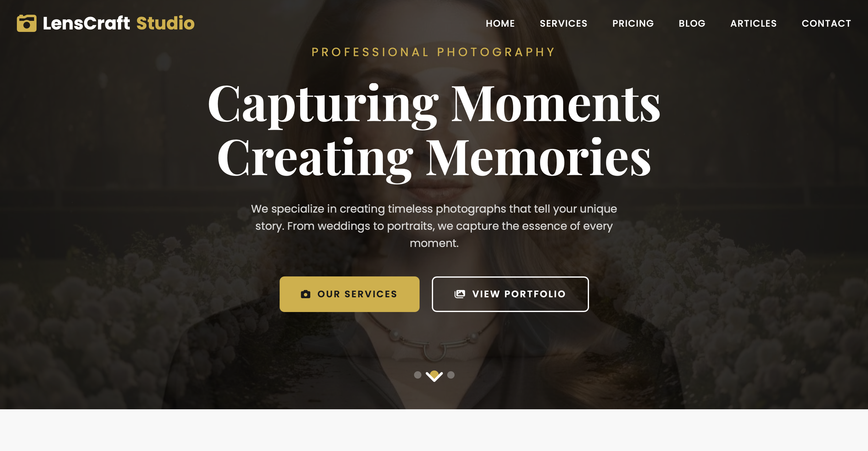Click the Our Services gold button
This screenshot has width=868, height=451.
[349, 294]
